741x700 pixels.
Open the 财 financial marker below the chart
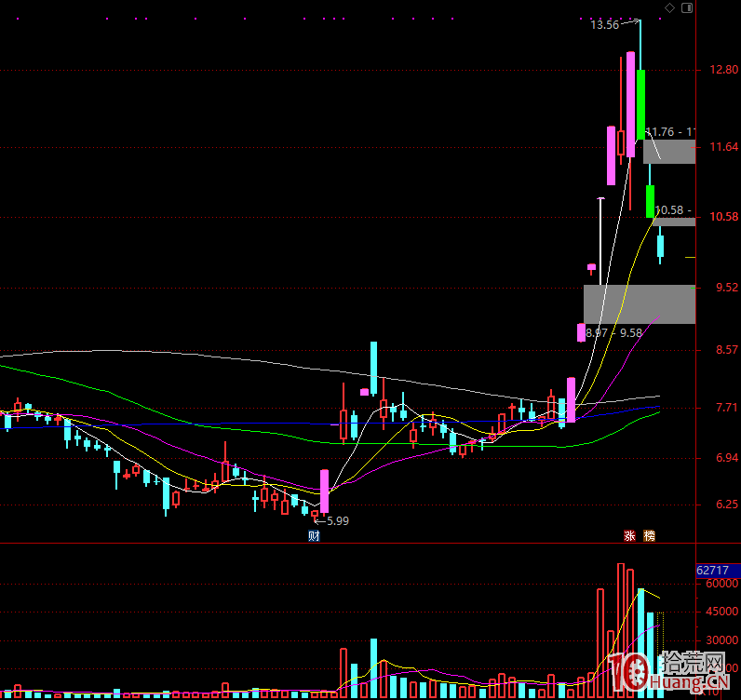click(x=314, y=535)
